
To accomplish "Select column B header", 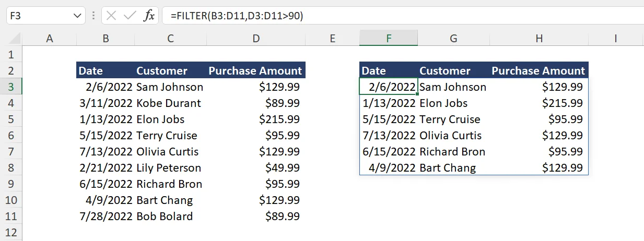I will (x=106, y=38).
